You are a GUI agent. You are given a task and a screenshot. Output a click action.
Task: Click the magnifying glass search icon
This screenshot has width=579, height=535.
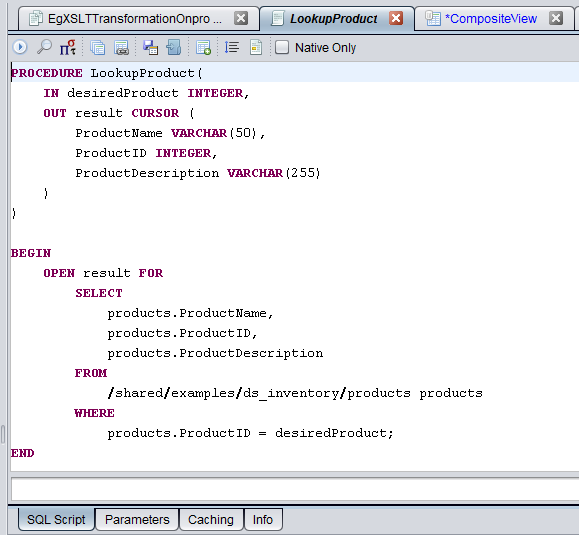click(x=44, y=47)
